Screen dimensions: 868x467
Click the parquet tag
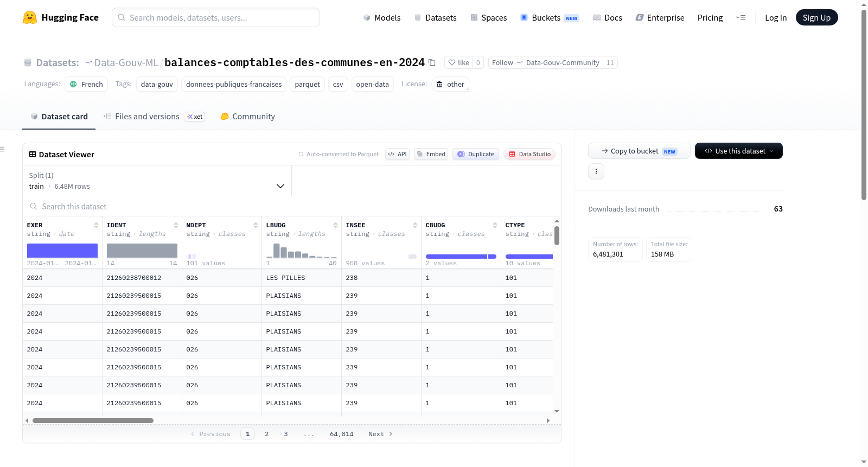(x=308, y=84)
